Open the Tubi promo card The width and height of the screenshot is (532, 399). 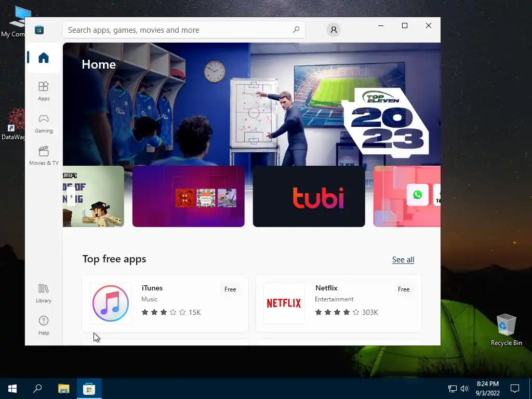tap(309, 196)
